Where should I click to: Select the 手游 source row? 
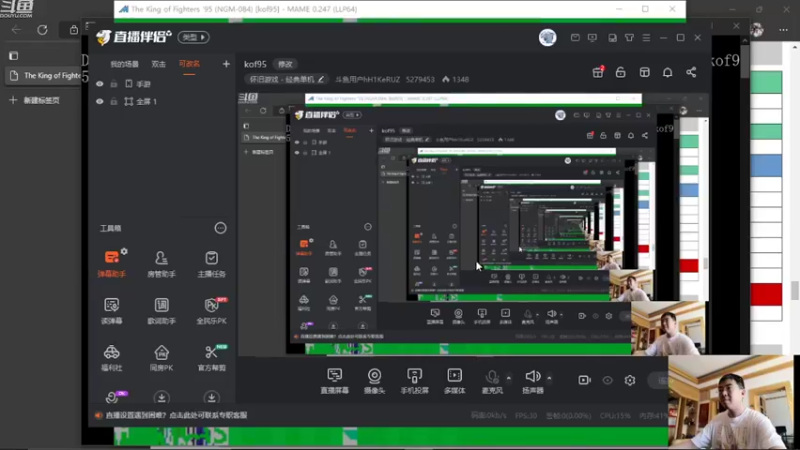point(161,84)
